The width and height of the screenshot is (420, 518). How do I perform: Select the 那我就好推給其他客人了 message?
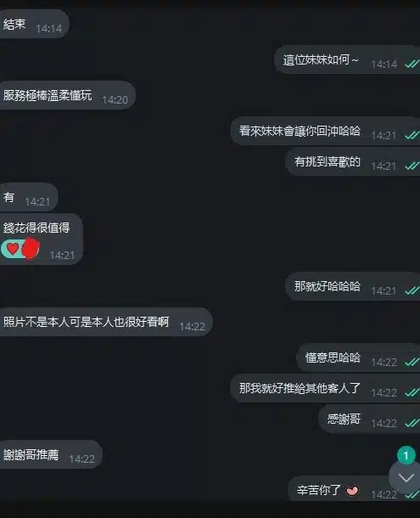(325, 388)
